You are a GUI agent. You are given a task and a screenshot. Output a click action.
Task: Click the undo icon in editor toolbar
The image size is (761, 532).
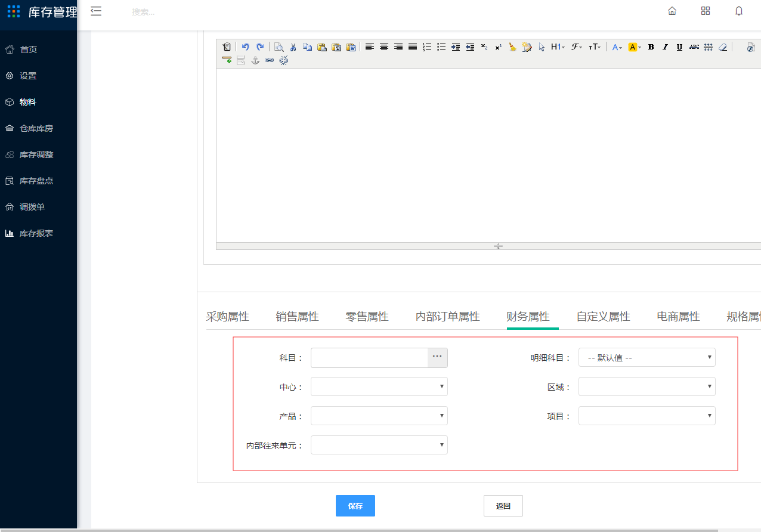click(245, 47)
